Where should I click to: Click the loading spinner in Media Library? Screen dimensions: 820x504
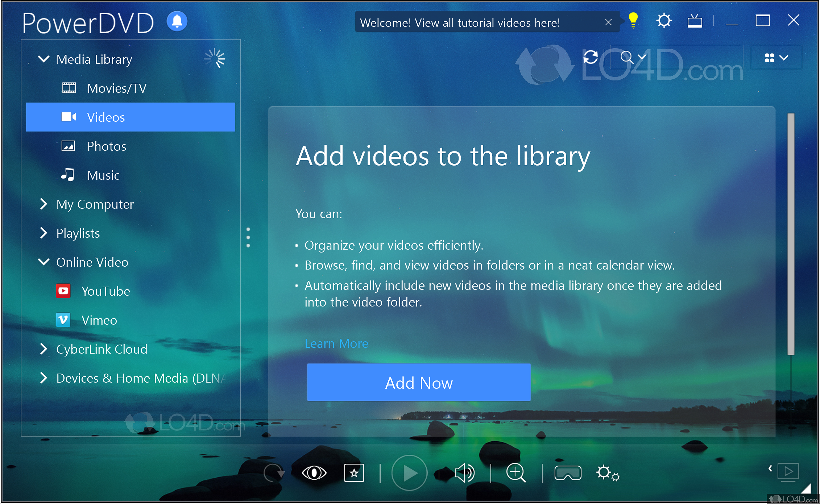(x=215, y=58)
